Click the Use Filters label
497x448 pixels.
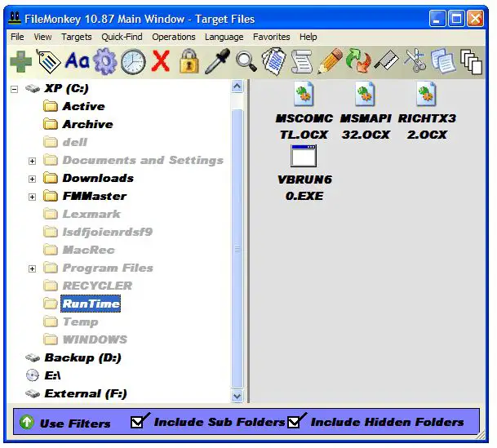tap(75, 424)
